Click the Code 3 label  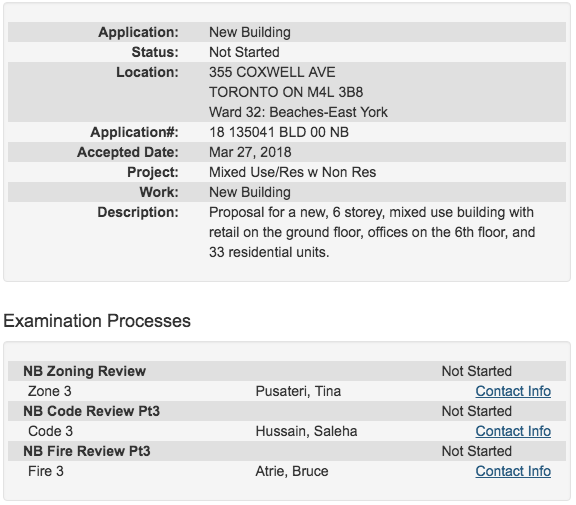[x=50, y=431]
